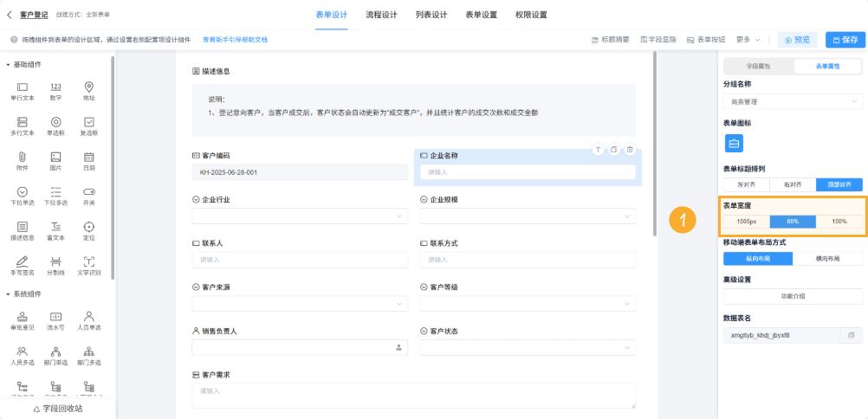The width and height of the screenshot is (868, 419).
Task: Switch to 列表设计 tab
Action: click(x=431, y=15)
